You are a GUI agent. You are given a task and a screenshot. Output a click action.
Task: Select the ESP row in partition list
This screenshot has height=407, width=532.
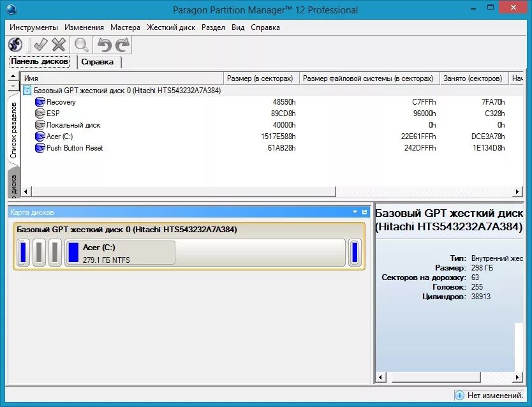click(x=272, y=114)
